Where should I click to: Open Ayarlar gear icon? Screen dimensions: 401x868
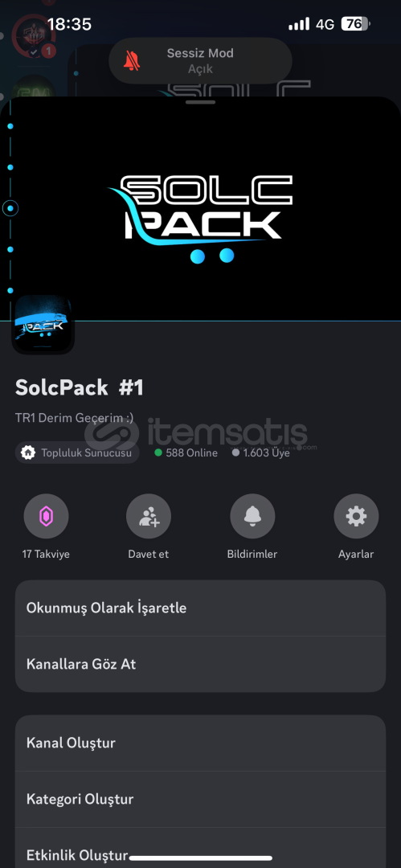356,517
